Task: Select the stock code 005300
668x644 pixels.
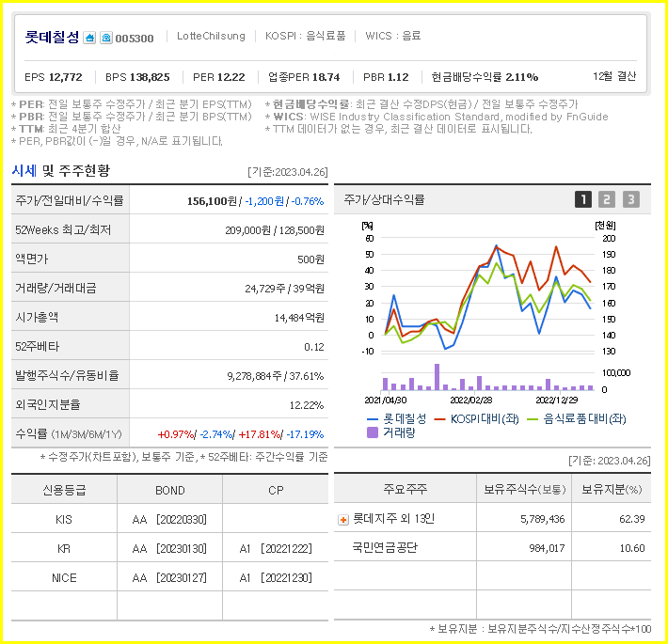Action: click(135, 39)
